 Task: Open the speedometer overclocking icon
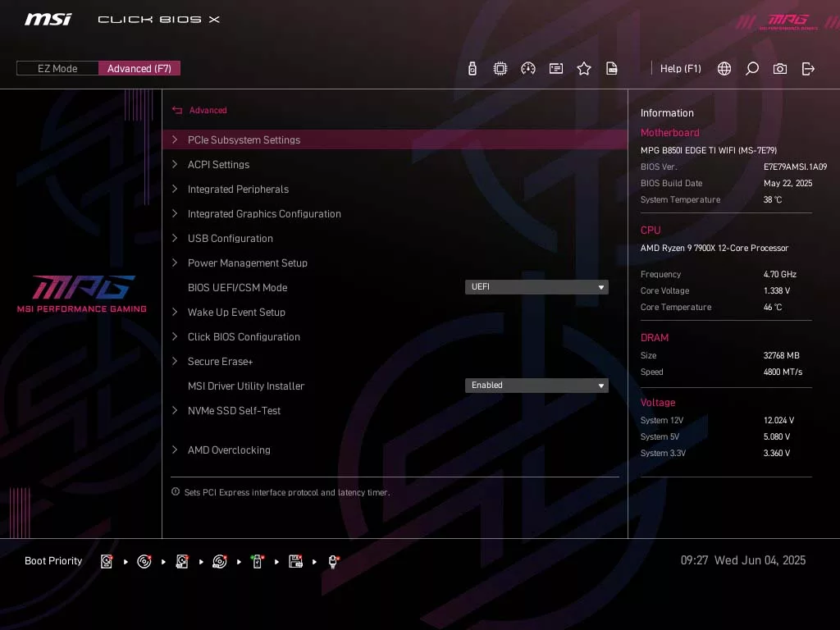(528, 69)
